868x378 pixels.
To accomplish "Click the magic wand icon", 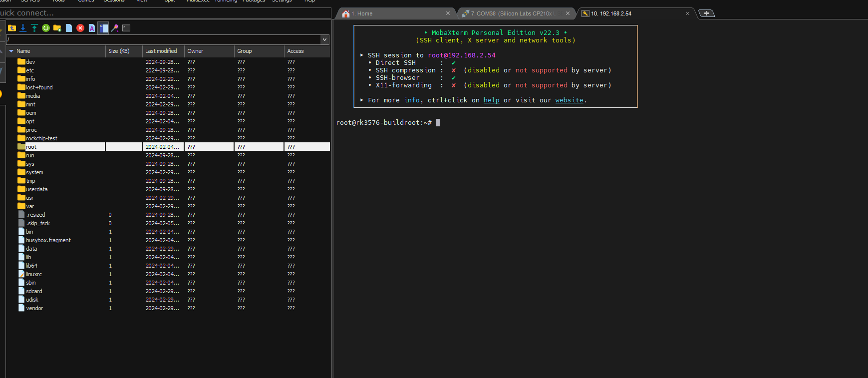I will [115, 28].
